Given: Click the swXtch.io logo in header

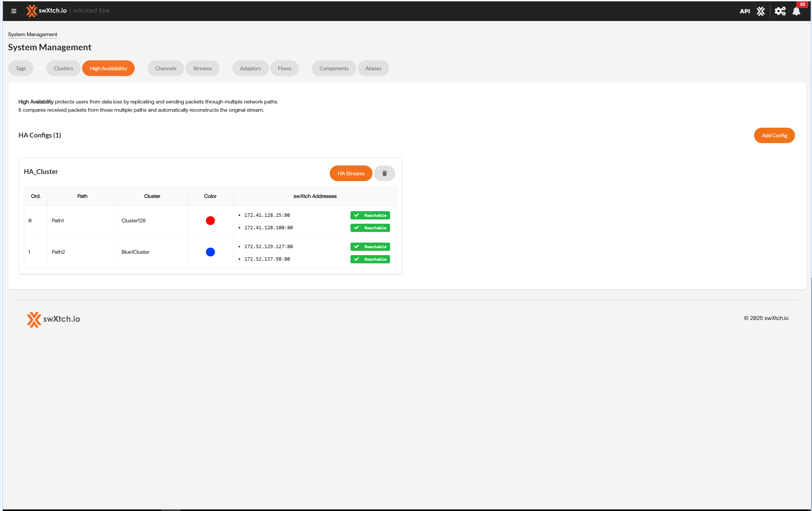Looking at the screenshot, I should click(47, 11).
